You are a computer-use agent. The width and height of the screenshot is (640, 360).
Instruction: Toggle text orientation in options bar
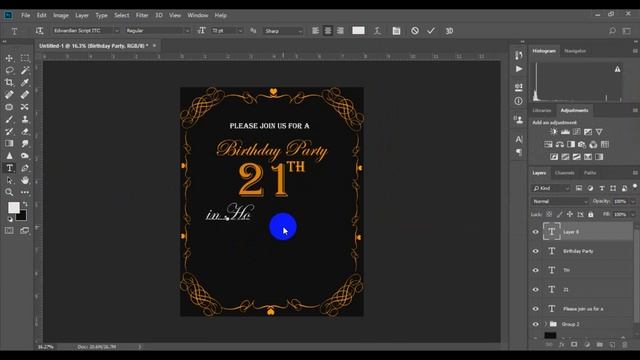pyautogui.click(x=39, y=31)
